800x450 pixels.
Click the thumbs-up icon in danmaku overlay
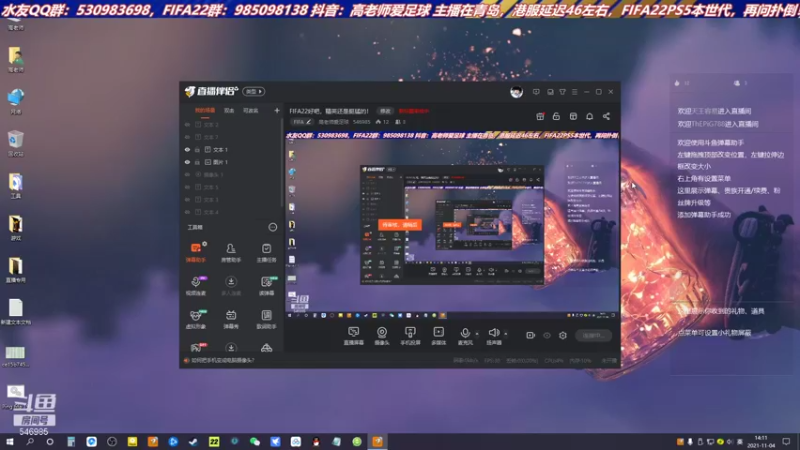(677, 83)
